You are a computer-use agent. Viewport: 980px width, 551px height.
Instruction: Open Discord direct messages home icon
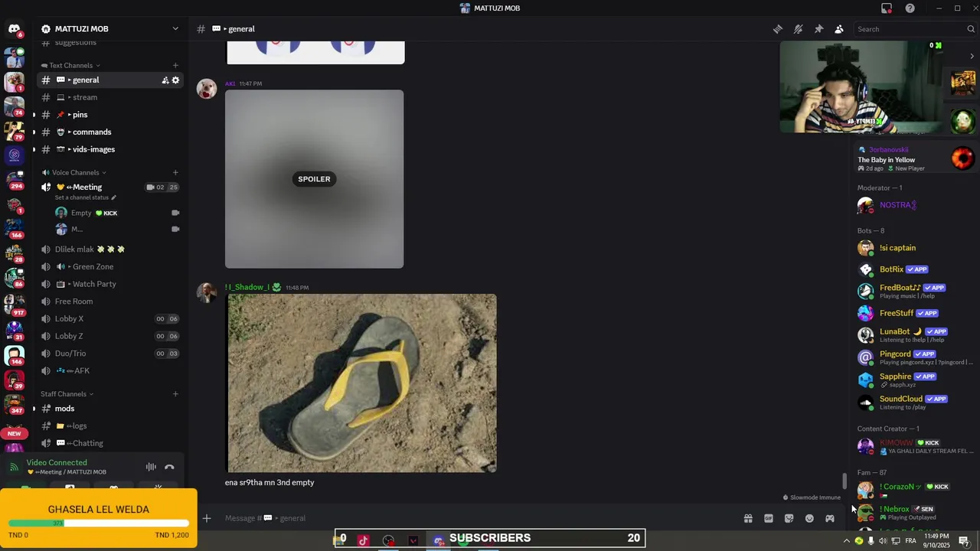14,29
